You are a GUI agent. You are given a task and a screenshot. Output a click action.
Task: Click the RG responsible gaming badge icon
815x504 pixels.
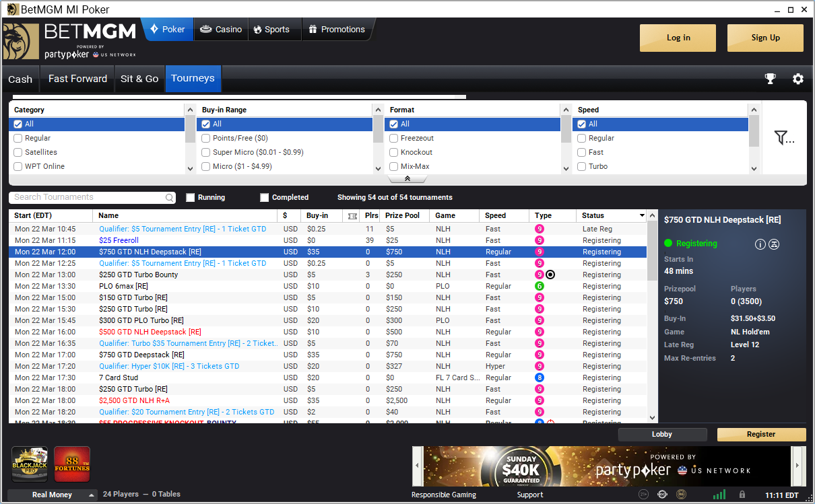click(682, 495)
